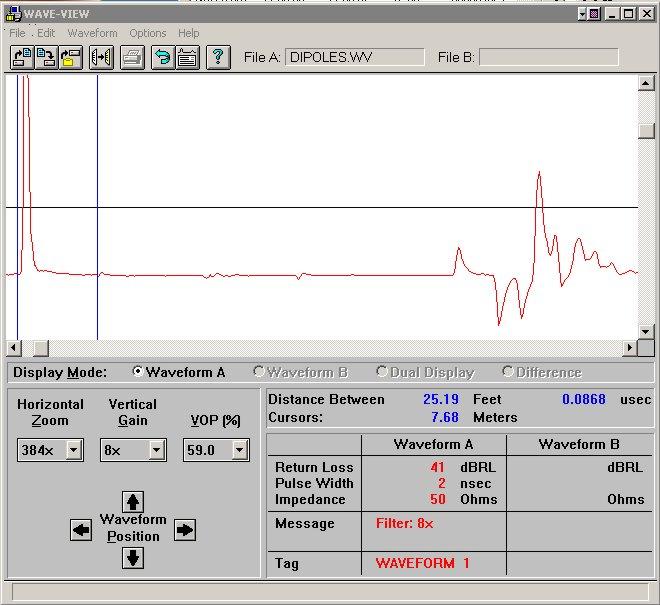Open the Waveform menu
This screenshot has height=605, width=660.
click(93, 33)
